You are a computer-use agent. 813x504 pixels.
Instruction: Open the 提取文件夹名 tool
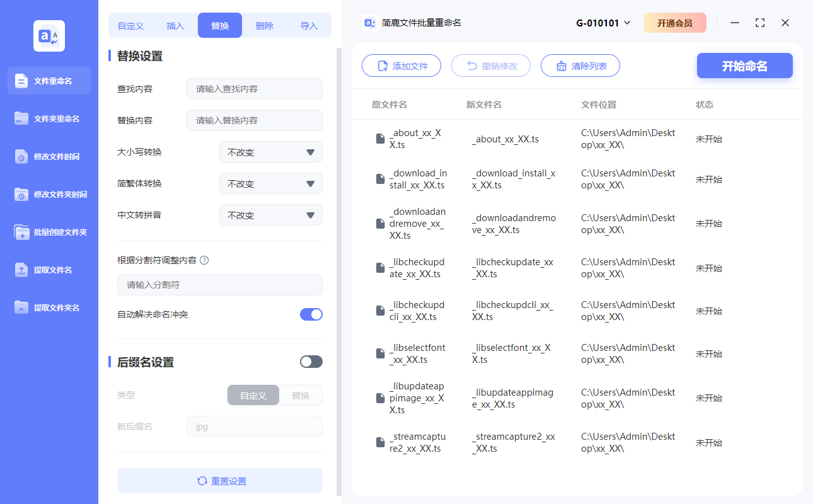point(49,307)
